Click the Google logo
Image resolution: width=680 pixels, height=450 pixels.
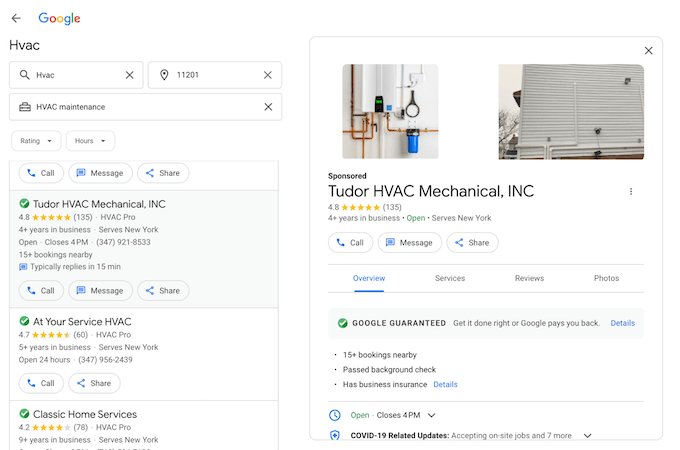tap(59, 18)
